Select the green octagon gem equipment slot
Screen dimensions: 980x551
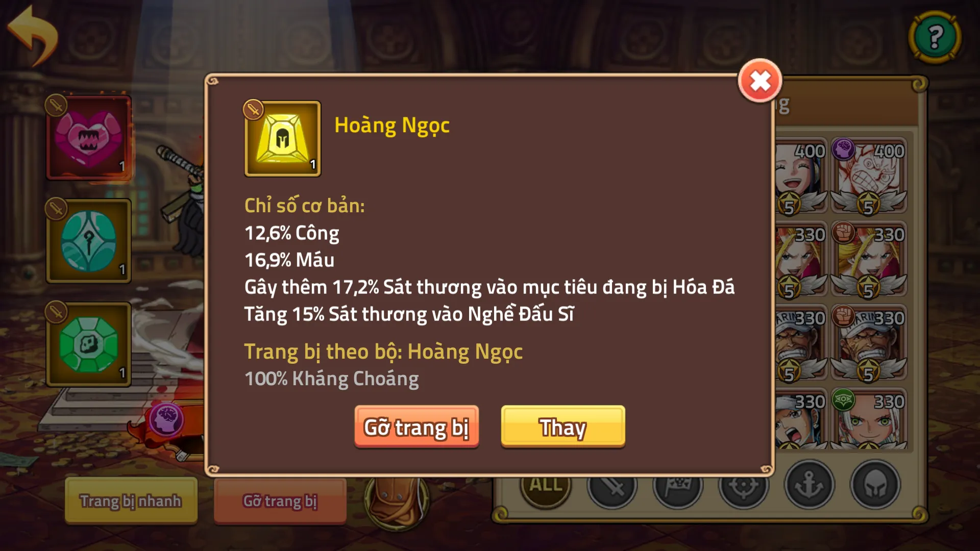(88, 344)
